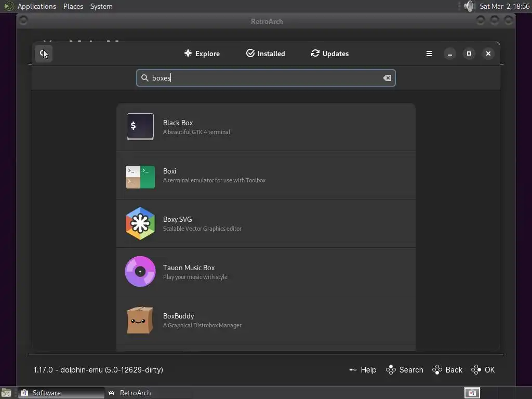Click the RetroArch version status text
The width and height of the screenshot is (532, 399).
98,370
